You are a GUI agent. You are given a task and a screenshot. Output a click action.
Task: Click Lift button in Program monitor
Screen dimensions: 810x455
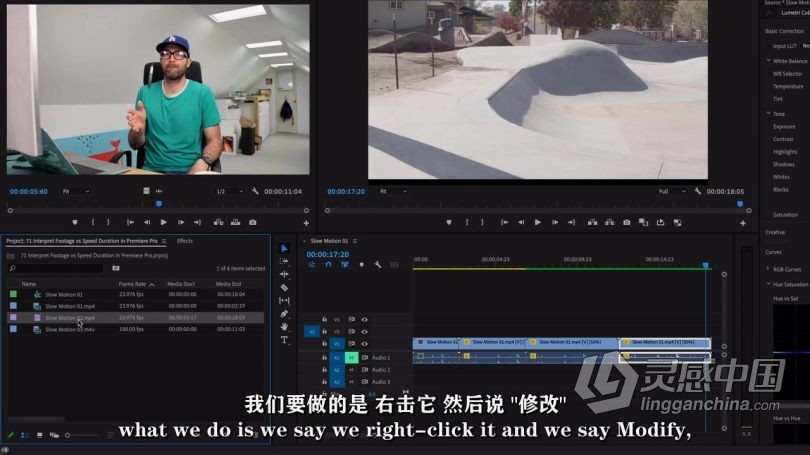pos(593,222)
